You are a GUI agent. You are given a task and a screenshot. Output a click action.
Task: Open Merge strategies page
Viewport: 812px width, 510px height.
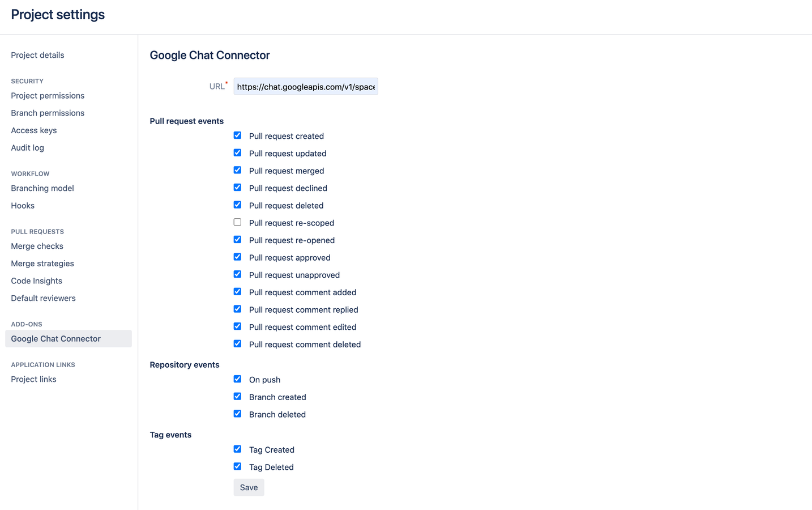click(x=42, y=263)
